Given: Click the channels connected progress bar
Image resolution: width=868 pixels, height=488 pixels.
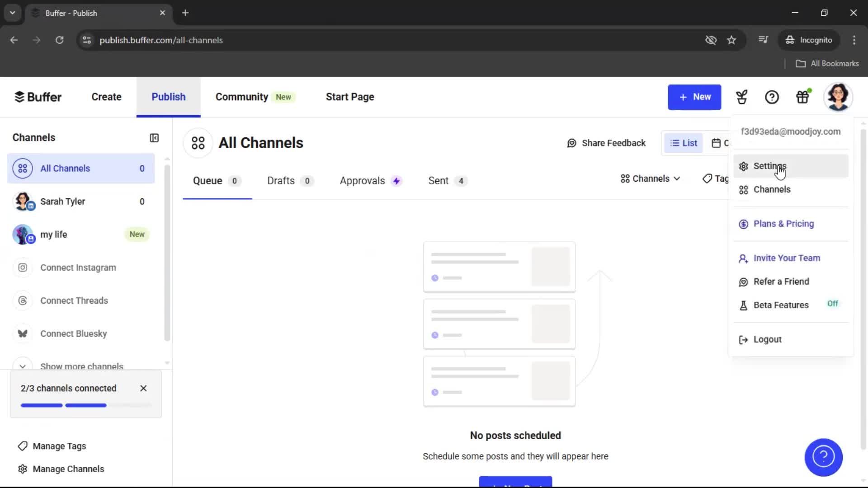Looking at the screenshot, I should (x=85, y=405).
